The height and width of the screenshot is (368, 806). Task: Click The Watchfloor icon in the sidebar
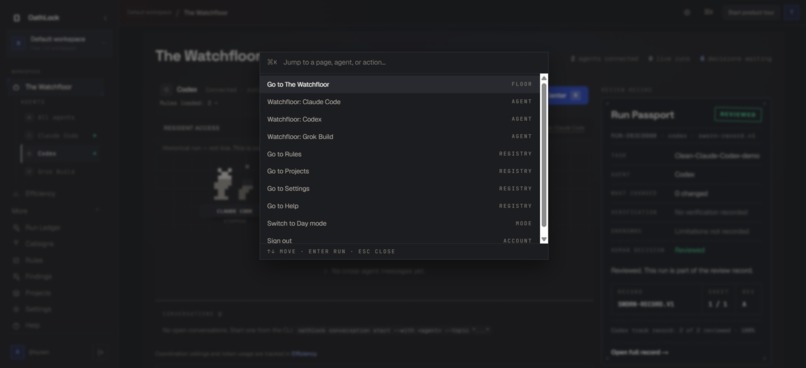16,87
